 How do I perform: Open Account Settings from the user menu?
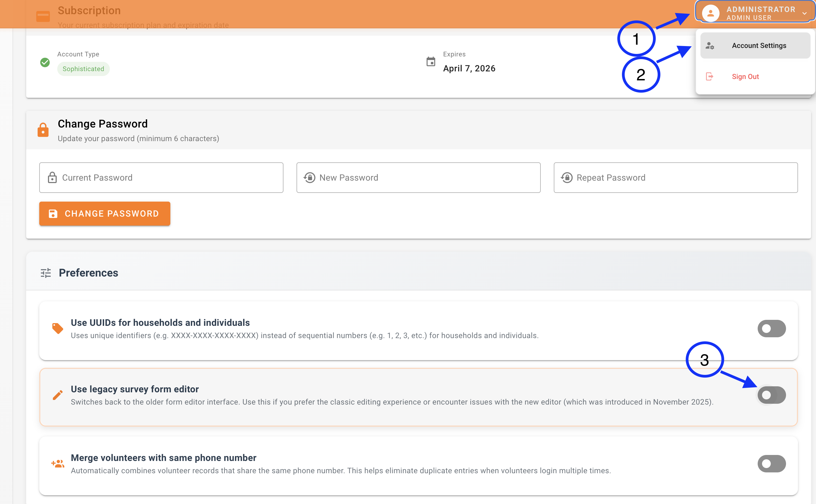759,46
